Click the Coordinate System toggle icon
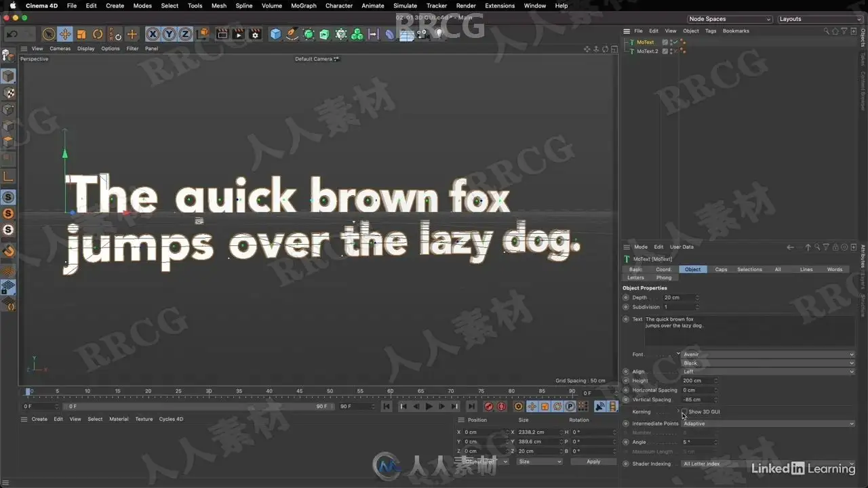 point(203,34)
